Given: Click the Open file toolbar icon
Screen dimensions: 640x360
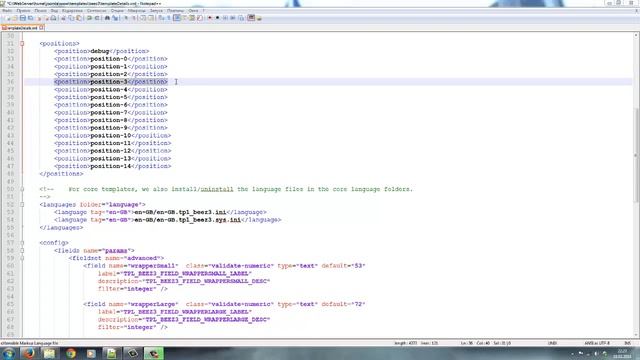Looking at the screenshot, I should [x=15, y=18].
